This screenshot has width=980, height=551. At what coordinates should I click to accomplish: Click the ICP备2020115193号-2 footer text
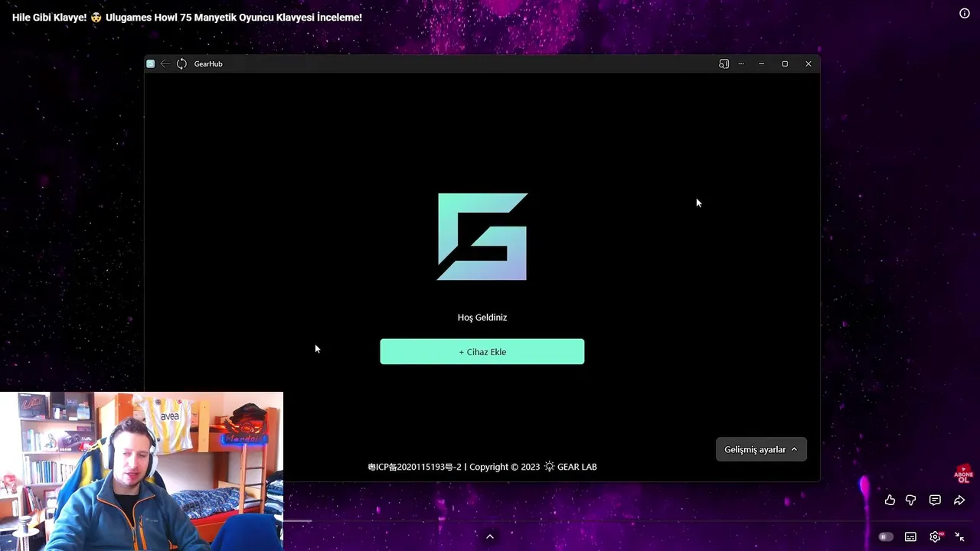(x=414, y=466)
